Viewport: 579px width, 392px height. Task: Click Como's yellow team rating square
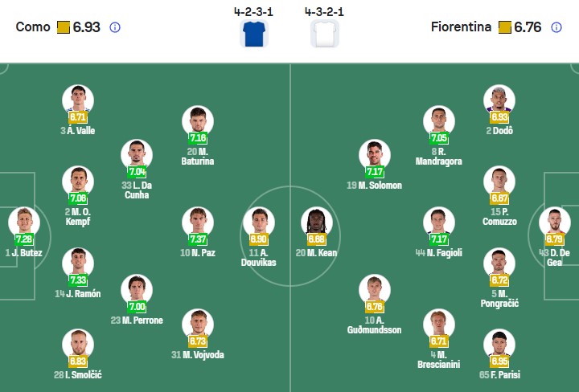[x=64, y=27]
